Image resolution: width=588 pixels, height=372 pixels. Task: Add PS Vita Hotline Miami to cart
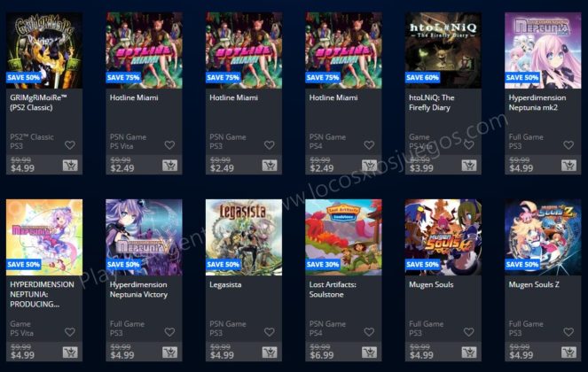[170, 166]
